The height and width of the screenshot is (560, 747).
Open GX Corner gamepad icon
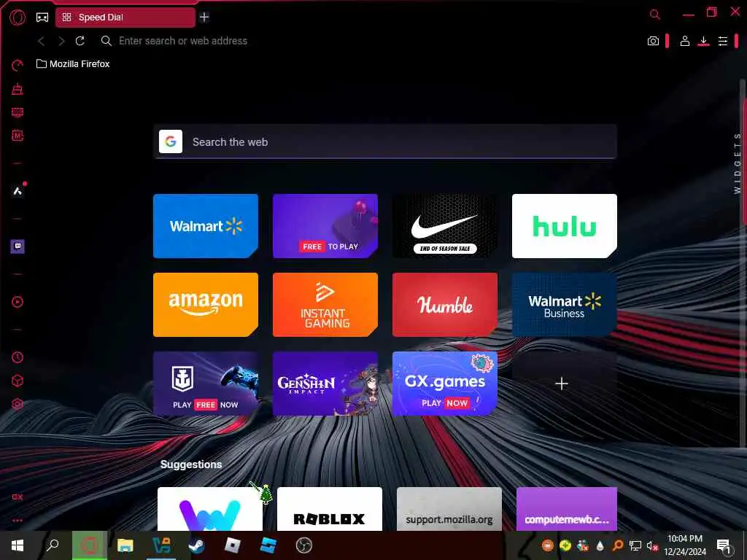(42, 17)
